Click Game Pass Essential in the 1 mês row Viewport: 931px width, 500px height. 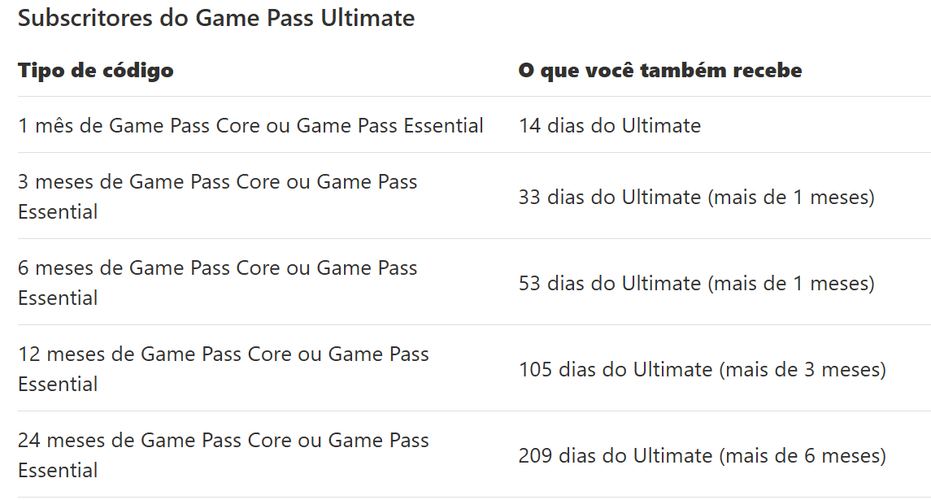coord(390,125)
